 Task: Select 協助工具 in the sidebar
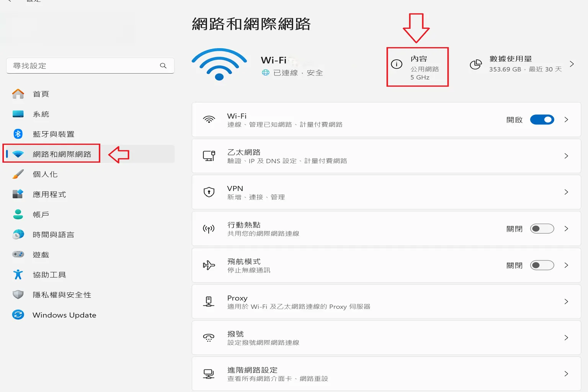90,274
